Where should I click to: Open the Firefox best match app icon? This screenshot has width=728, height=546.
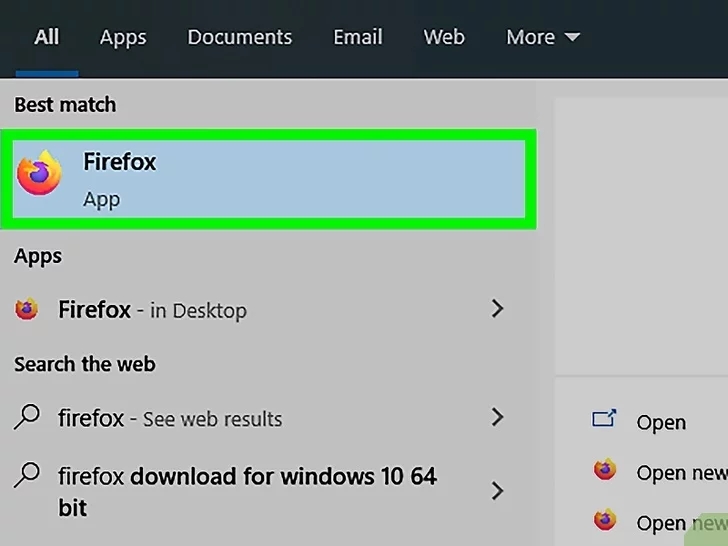click(39, 173)
